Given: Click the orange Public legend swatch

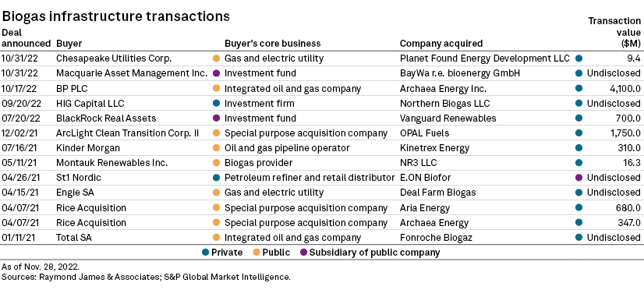Looking at the screenshot, I should click(257, 253).
